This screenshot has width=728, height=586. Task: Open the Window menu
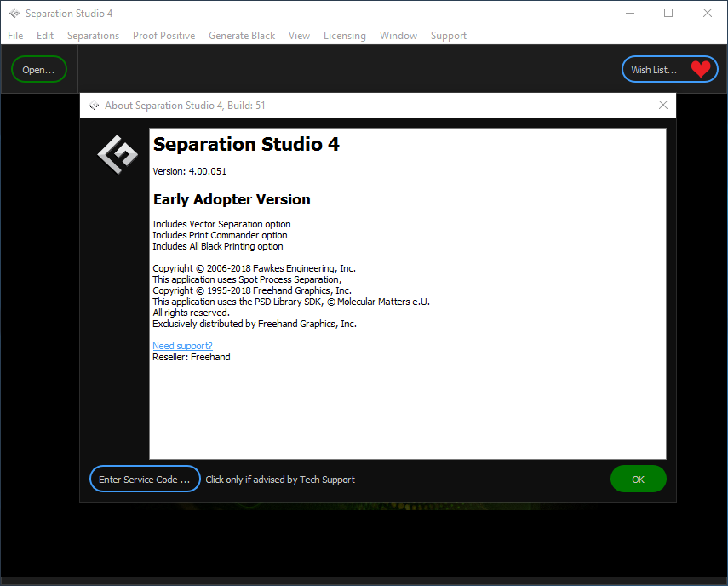click(x=398, y=36)
